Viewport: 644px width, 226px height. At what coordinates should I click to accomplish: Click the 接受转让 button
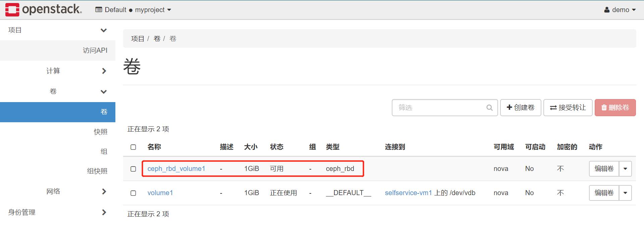click(568, 107)
